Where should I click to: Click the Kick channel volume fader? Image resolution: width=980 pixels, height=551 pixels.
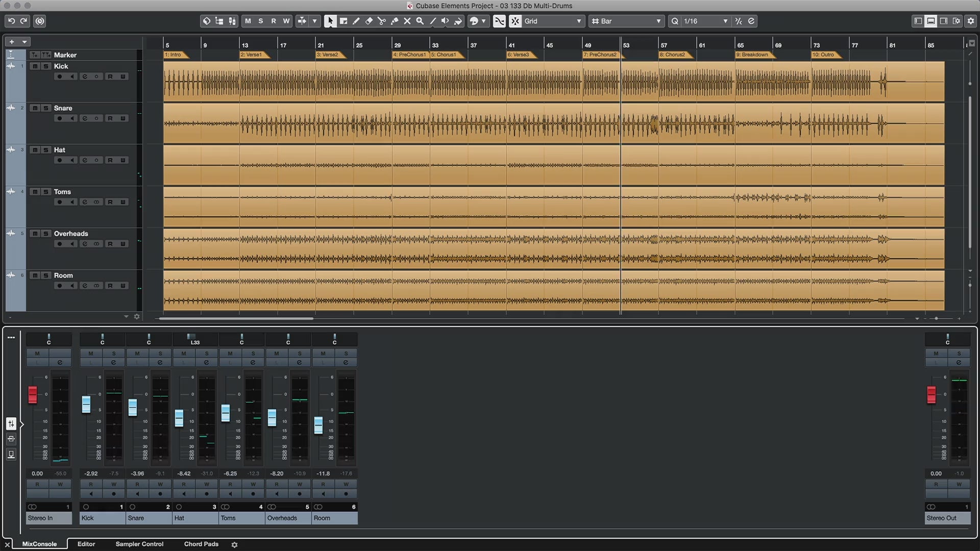[x=86, y=404]
